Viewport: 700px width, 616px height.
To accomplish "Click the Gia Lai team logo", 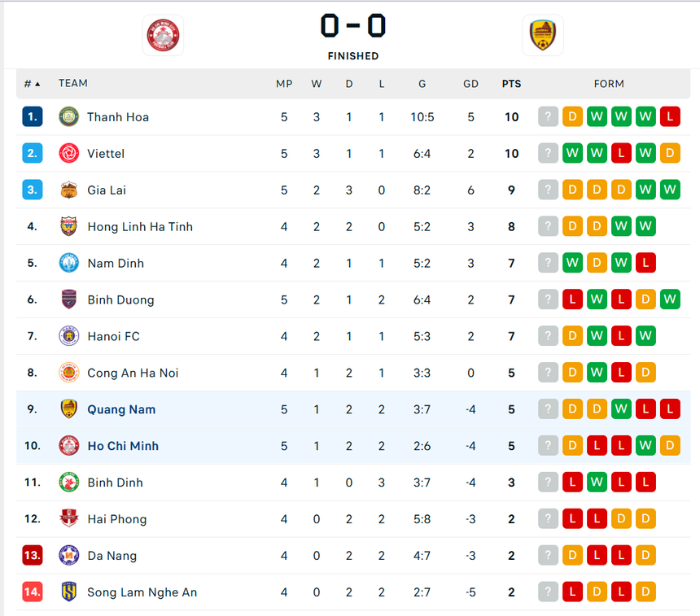I will (x=68, y=190).
